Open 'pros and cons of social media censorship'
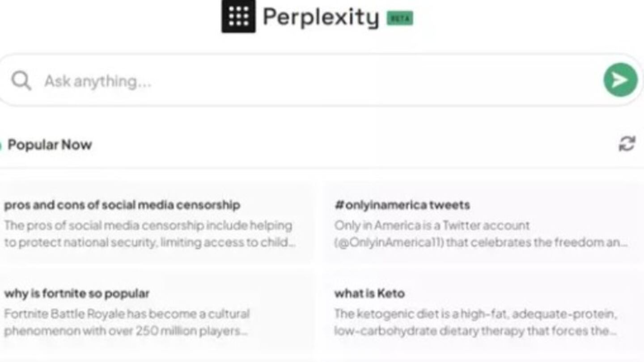 pyautogui.click(x=122, y=205)
